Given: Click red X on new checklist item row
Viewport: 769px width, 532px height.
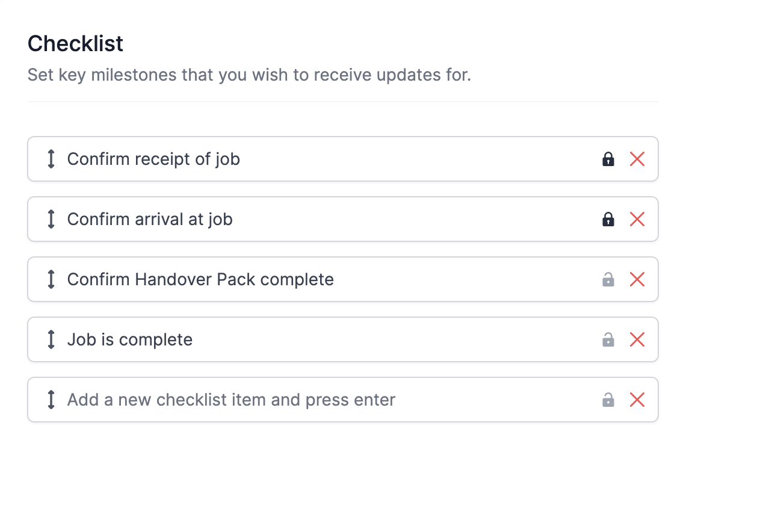Looking at the screenshot, I should tap(637, 400).
